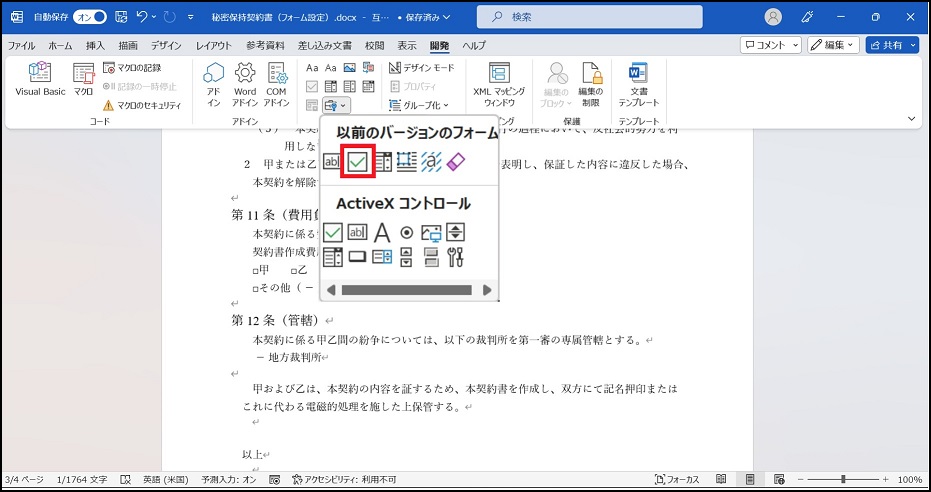The height and width of the screenshot is (492, 931).
Task: Open the 保存済み status dropdown
Action: point(427,17)
